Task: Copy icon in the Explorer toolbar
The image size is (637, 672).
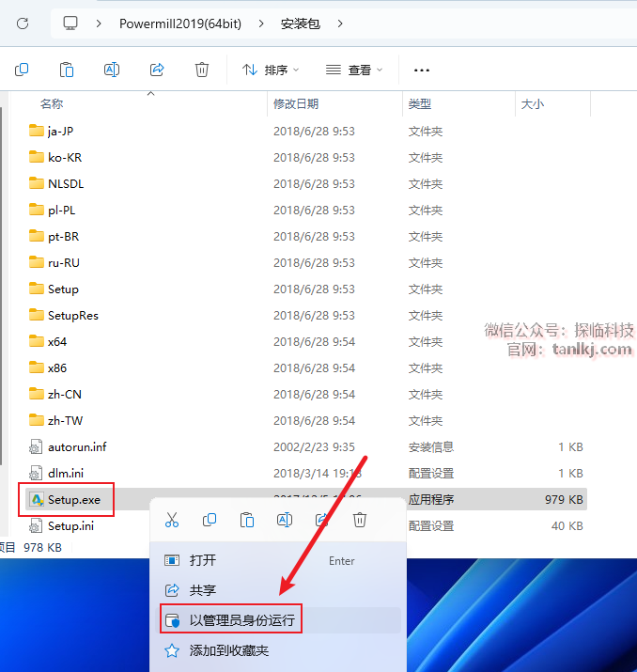Action: tap(22, 70)
